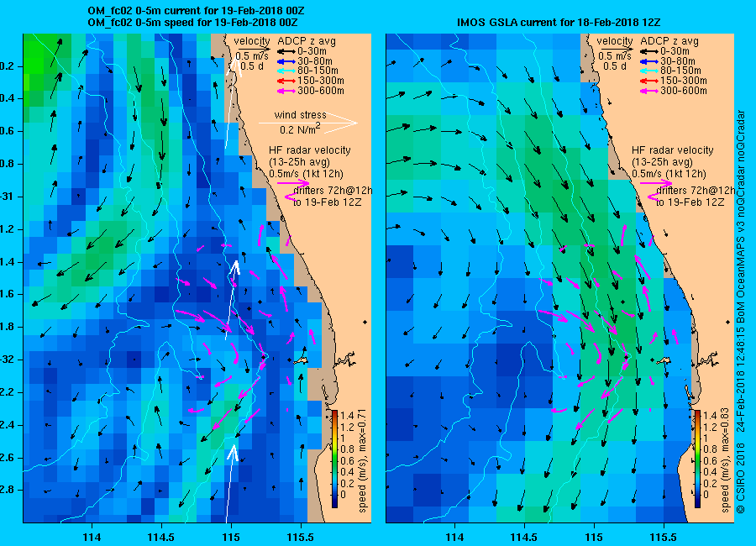
Task: Click the 'speed (m/s), max=0.71' color bar label
Action: [363, 459]
